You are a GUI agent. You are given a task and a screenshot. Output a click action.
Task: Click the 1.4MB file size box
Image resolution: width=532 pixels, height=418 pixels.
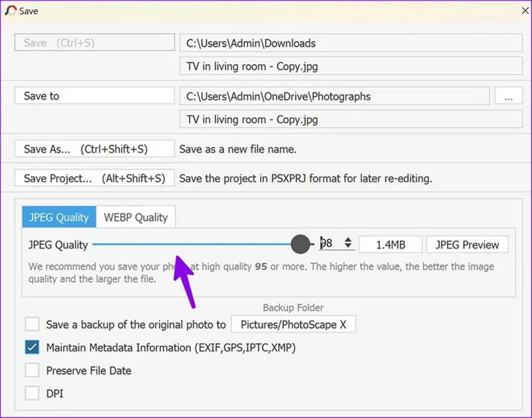pyautogui.click(x=390, y=245)
